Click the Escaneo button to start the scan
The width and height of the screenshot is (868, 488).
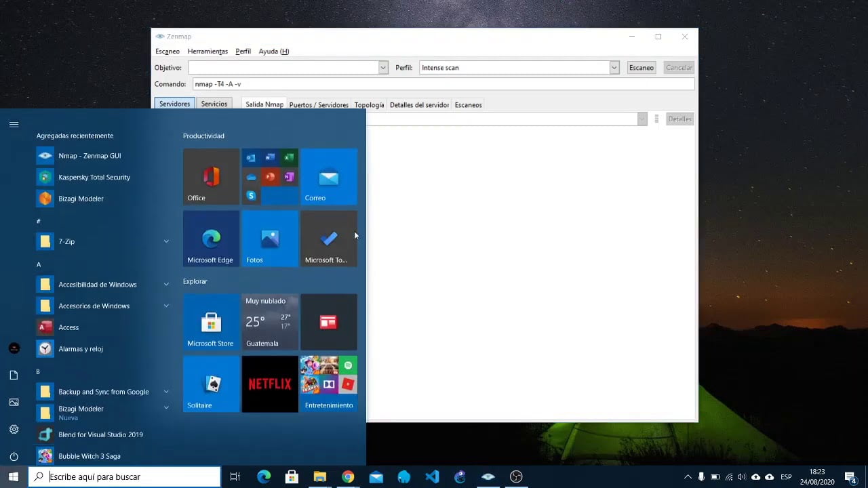pyautogui.click(x=642, y=68)
